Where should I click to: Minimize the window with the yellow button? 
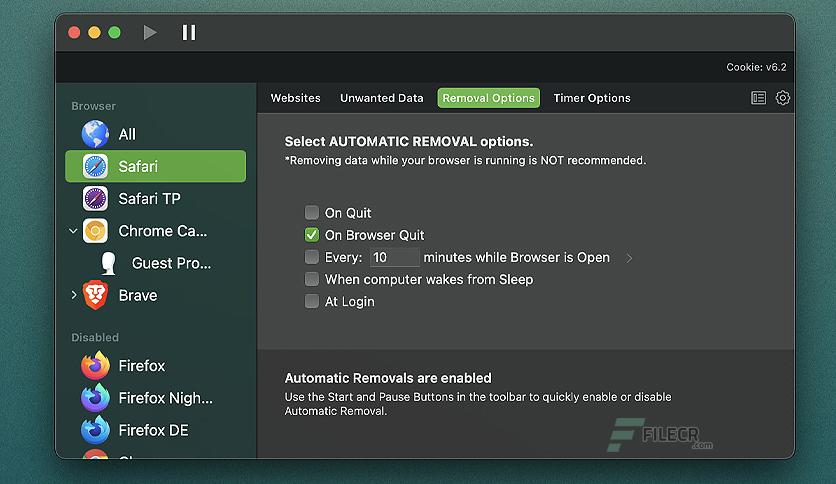click(94, 33)
